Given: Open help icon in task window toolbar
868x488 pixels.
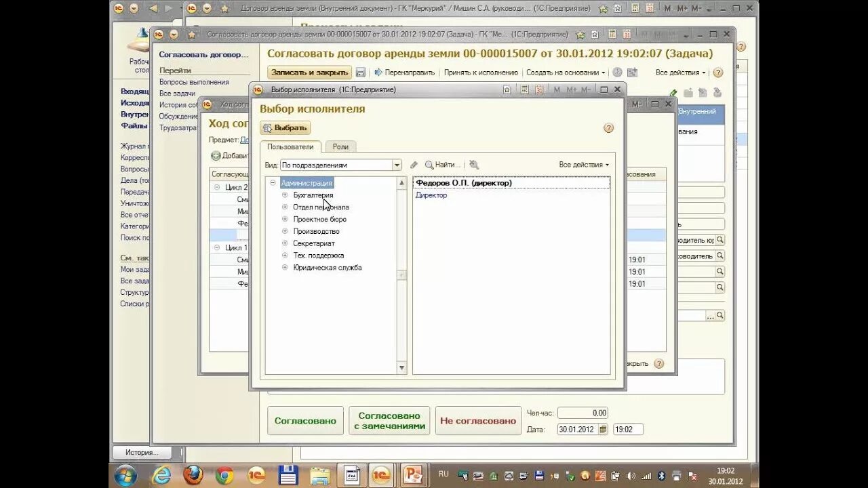Looking at the screenshot, I should point(718,73).
